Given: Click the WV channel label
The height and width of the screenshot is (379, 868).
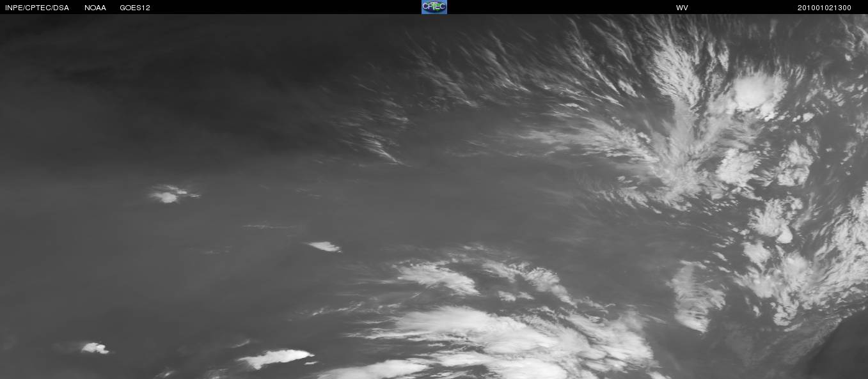Looking at the screenshot, I should [x=682, y=8].
